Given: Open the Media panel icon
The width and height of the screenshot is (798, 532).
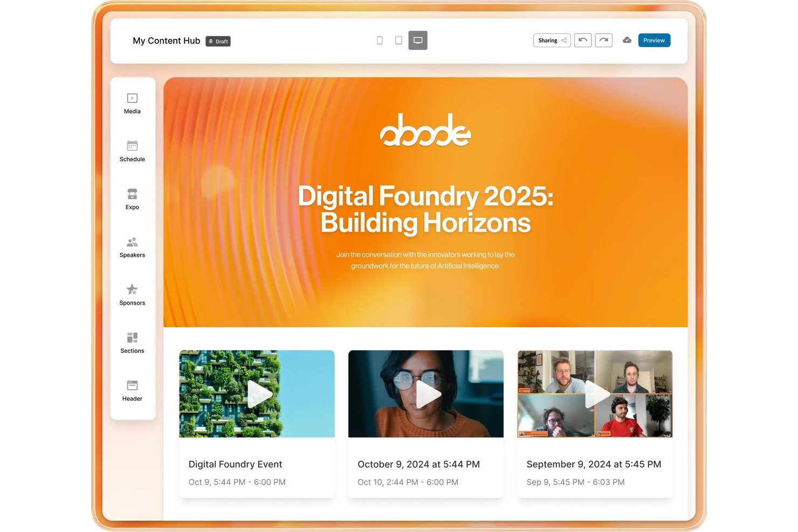Looking at the screenshot, I should pos(132,98).
